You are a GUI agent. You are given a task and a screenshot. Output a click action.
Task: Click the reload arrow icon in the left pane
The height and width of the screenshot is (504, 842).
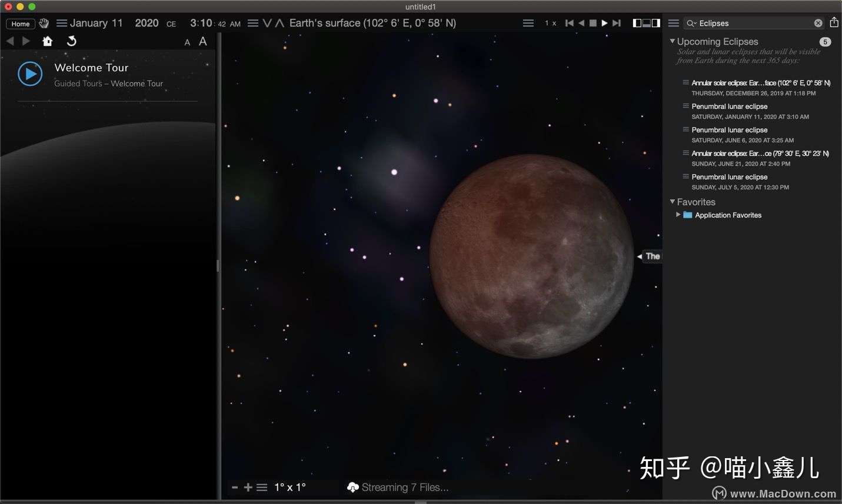pyautogui.click(x=72, y=41)
